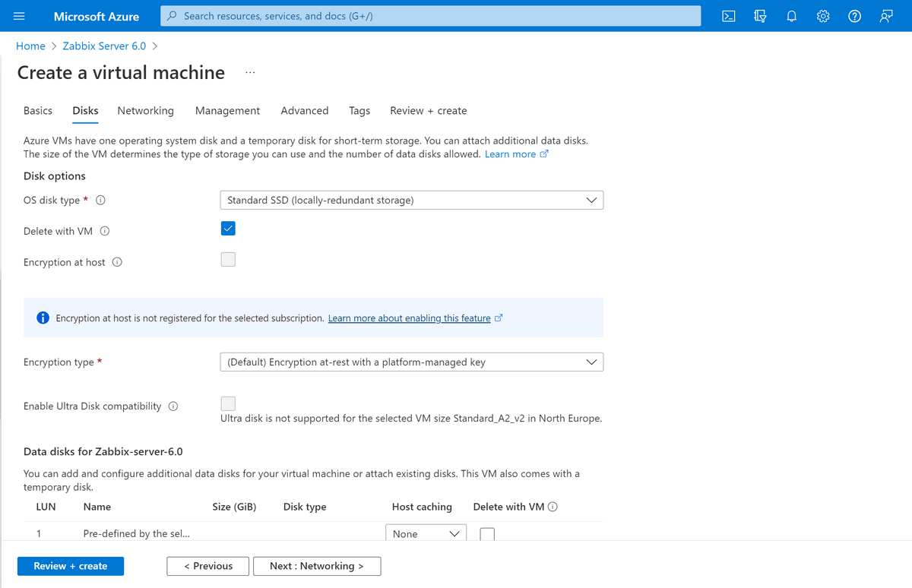Click the Ultra disk not supported message

411,419
